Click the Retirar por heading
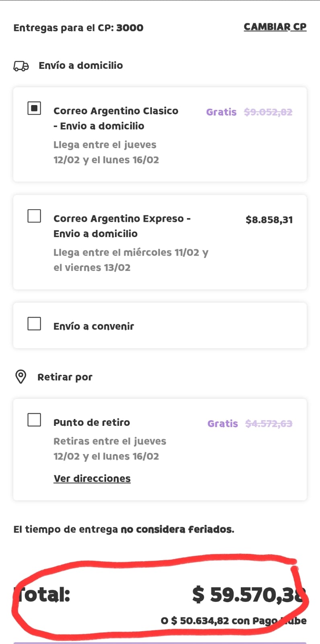 coord(65,377)
